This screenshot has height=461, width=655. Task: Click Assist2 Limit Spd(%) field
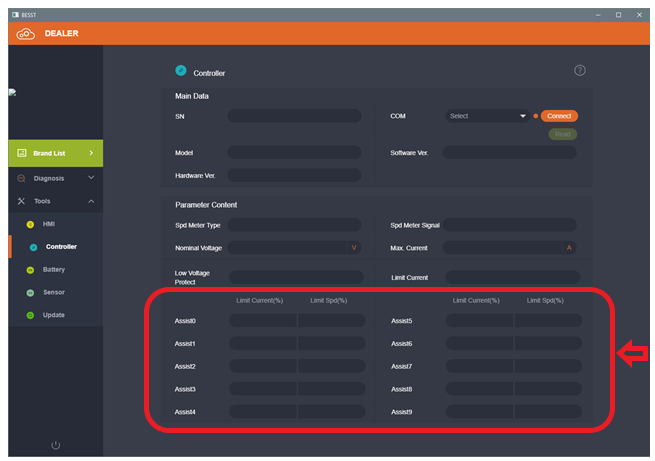point(332,366)
